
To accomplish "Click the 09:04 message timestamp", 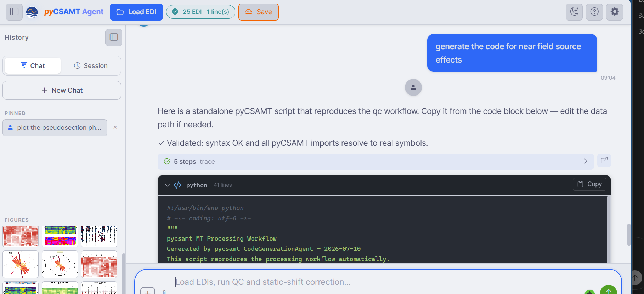I will 608,78.
